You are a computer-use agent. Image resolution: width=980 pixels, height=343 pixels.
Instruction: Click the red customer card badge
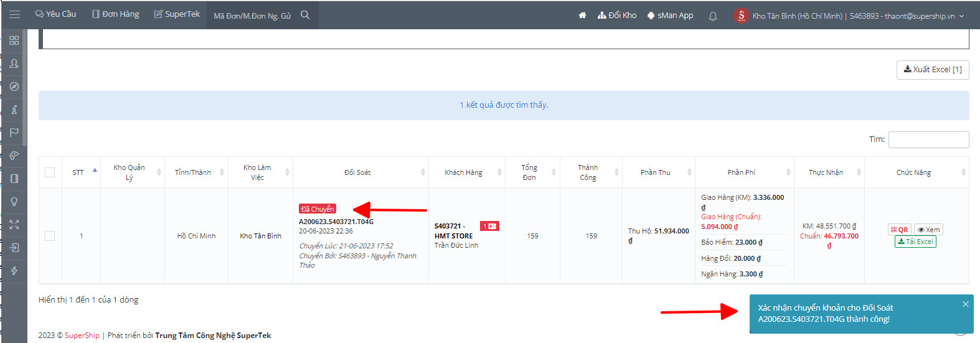489,226
